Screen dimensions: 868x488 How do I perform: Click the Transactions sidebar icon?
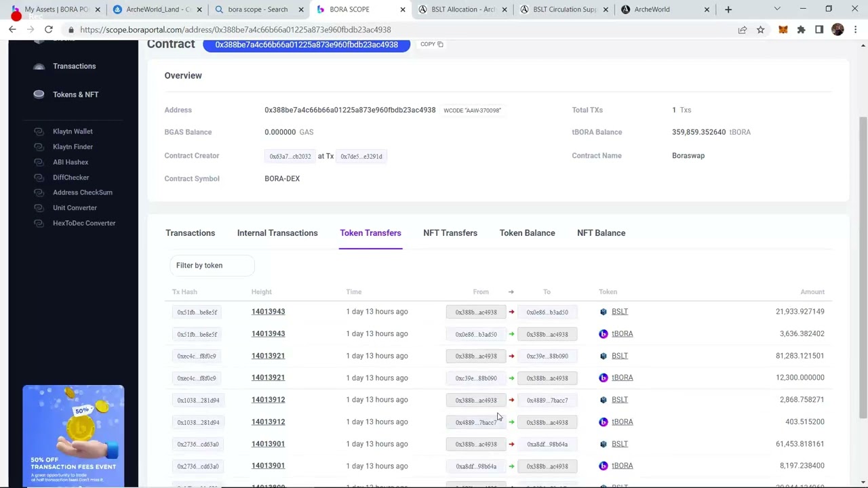(x=39, y=66)
